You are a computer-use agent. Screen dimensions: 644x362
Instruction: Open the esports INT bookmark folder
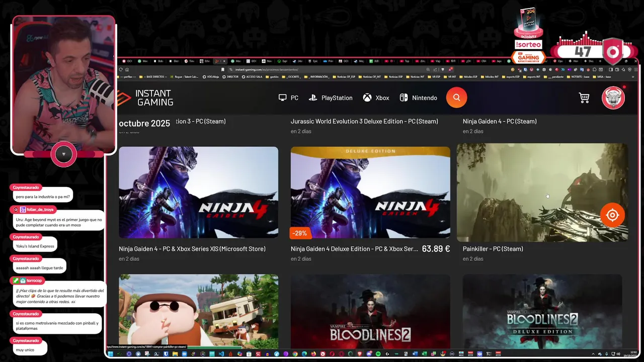531,76
